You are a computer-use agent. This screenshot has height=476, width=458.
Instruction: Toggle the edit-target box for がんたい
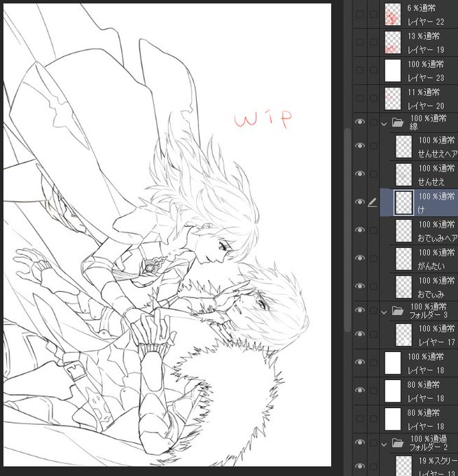tap(373, 258)
